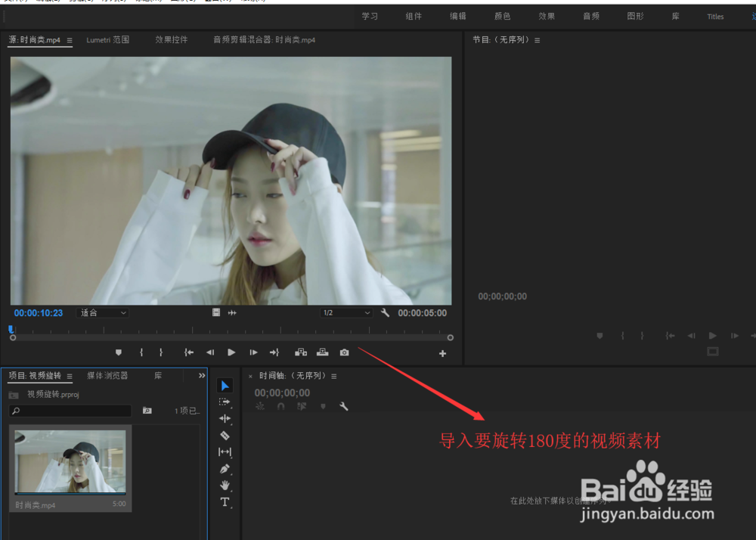Select the Track Select Forward tool
Image resolution: width=756 pixels, height=540 pixels.
point(225,402)
